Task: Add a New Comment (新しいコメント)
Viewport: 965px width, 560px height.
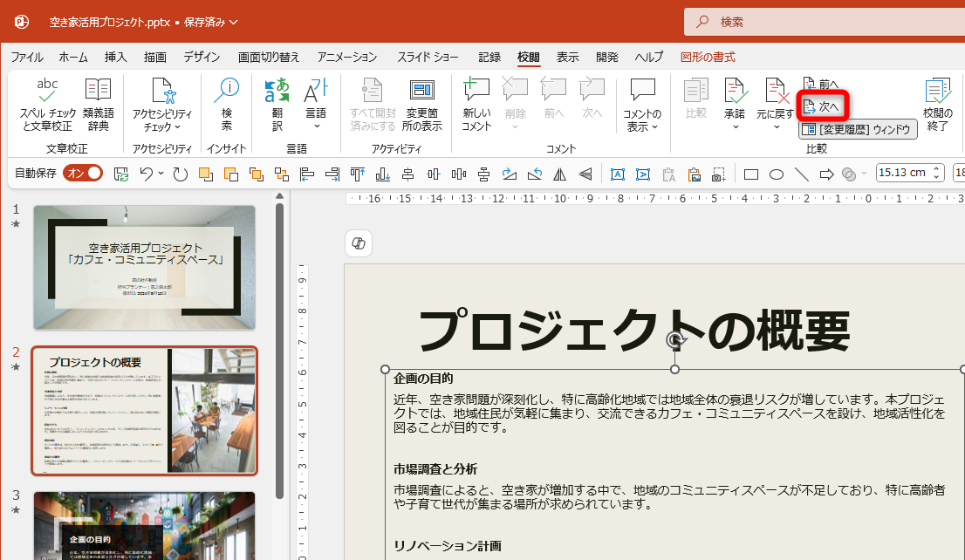Action: 476,90
